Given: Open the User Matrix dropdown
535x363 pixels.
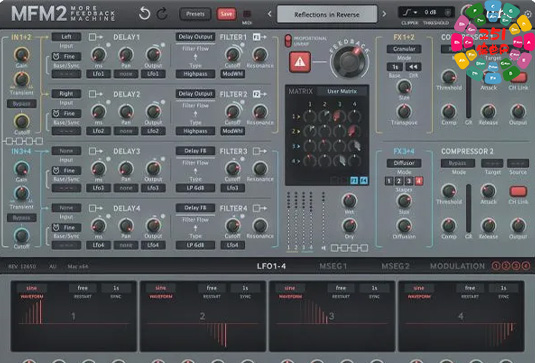Looking at the screenshot, I should tap(342, 91).
